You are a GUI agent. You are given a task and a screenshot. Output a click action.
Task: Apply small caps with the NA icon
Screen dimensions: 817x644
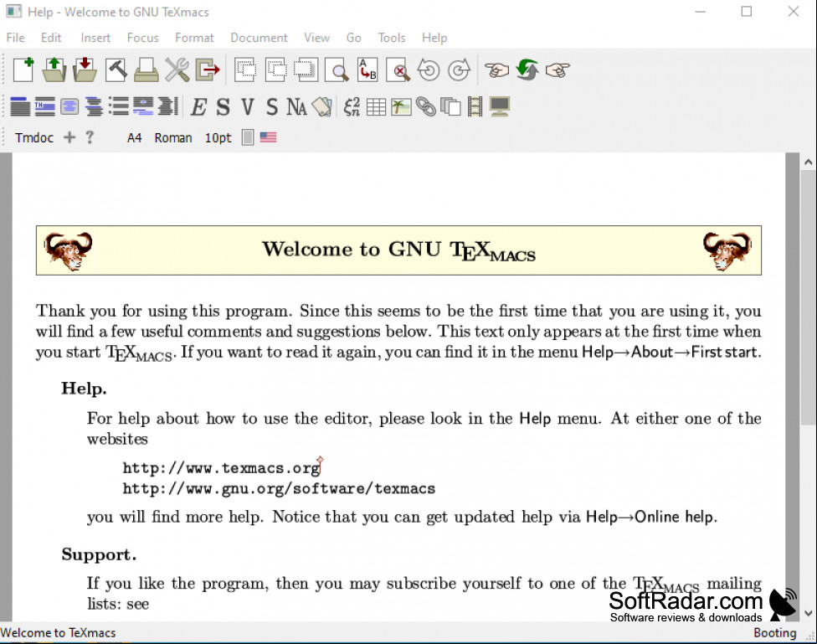(296, 107)
